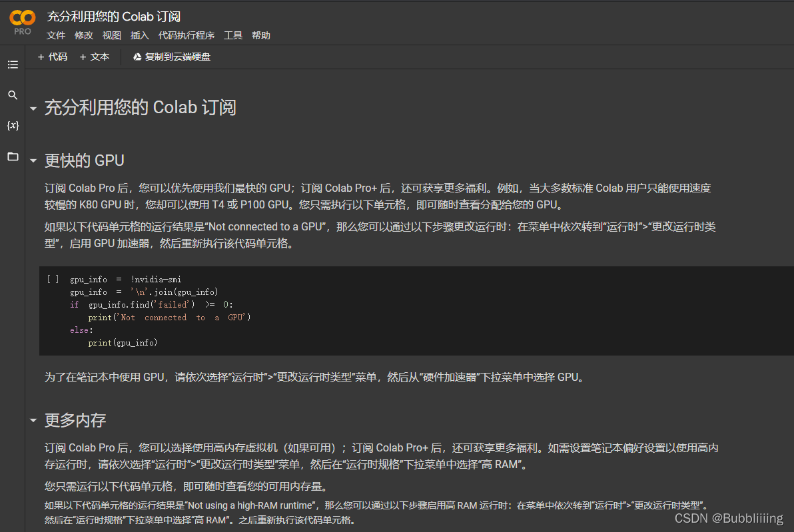Image resolution: width=794 pixels, height=532 pixels.
Task: Click the Colab PRO logo
Action: (x=22, y=22)
